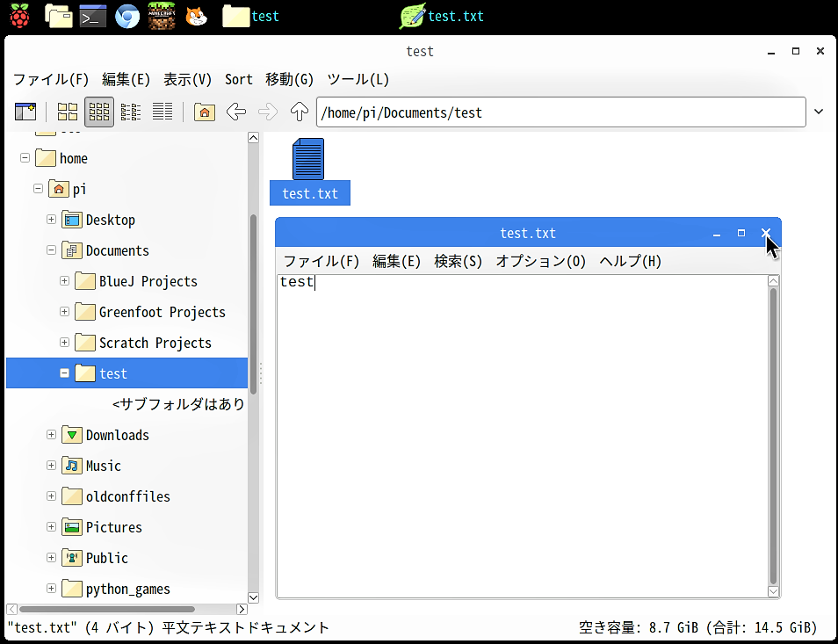Switch to thumbnail grid view
838x644 pixels.
(99, 112)
